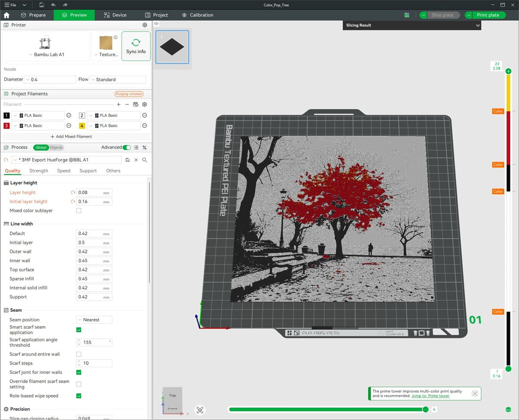The width and height of the screenshot is (519, 420).
Task: Click the redo arrow icon
Action: pos(65,5)
